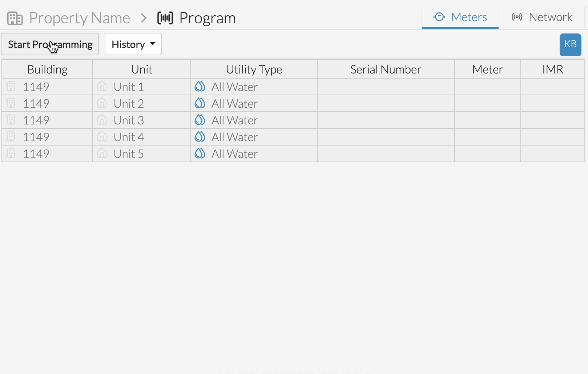The image size is (588, 374).
Task: Click the building icon in Unit 1 row
Action: (11, 87)
